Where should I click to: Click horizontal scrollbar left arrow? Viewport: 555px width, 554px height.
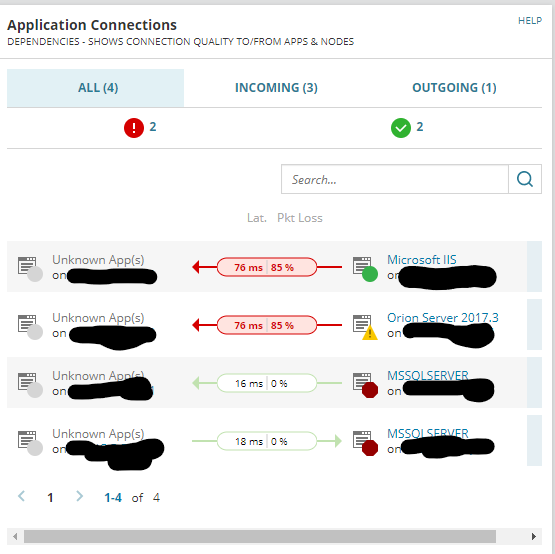[x=15, y=536]
